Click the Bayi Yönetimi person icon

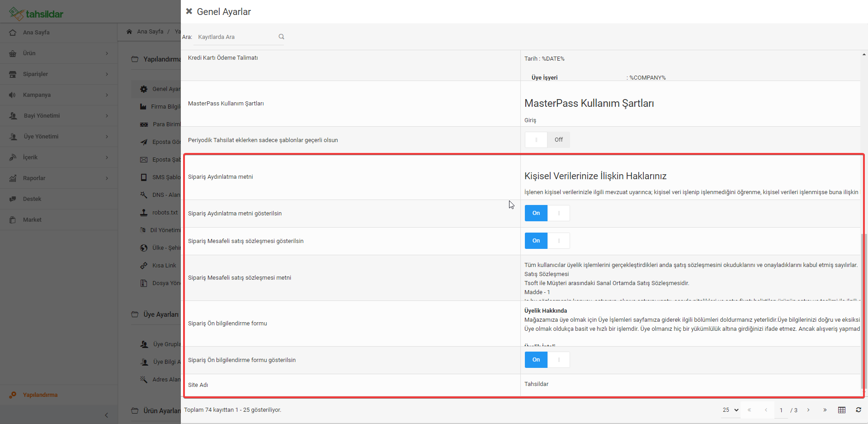tap(13, 116)
